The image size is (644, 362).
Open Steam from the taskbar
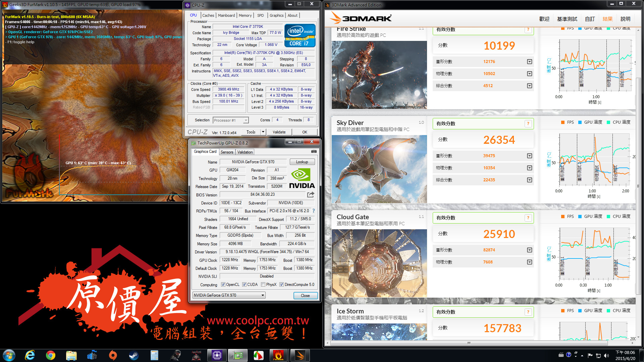click(x=134, y=355)
